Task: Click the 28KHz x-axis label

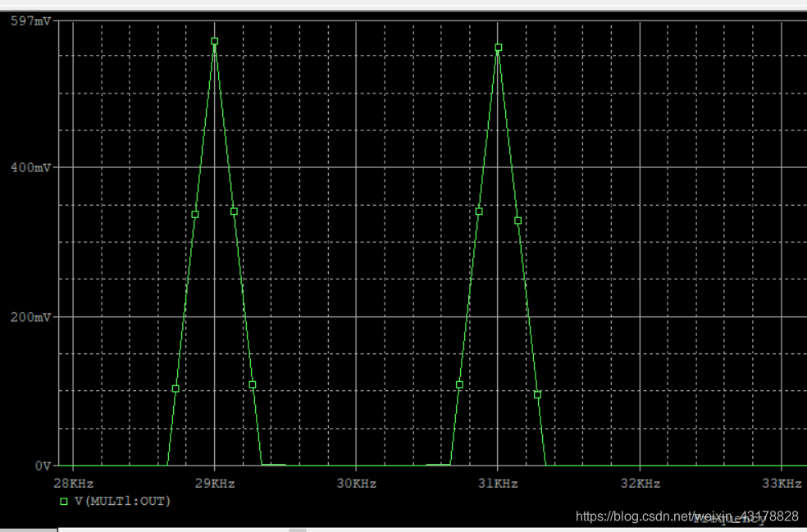Action: (x=74, y=484)
